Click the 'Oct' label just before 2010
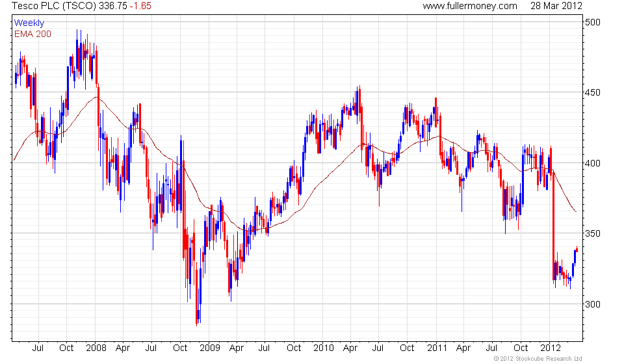The image size is (637, 364). pos(294,348)
